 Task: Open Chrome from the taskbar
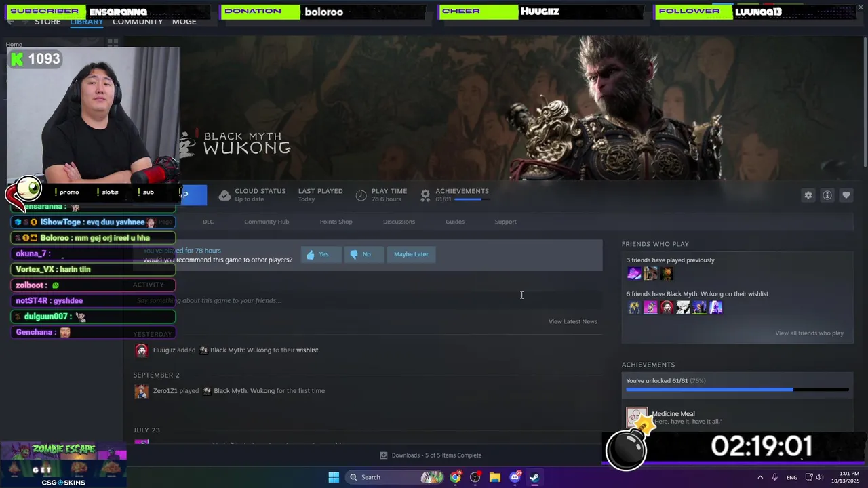pyautogui.click(x=456, y=477)
